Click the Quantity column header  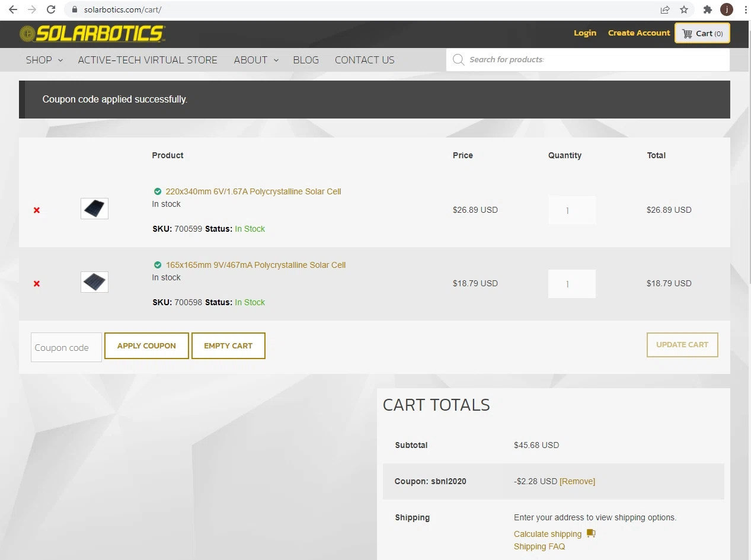coord(565,155)
